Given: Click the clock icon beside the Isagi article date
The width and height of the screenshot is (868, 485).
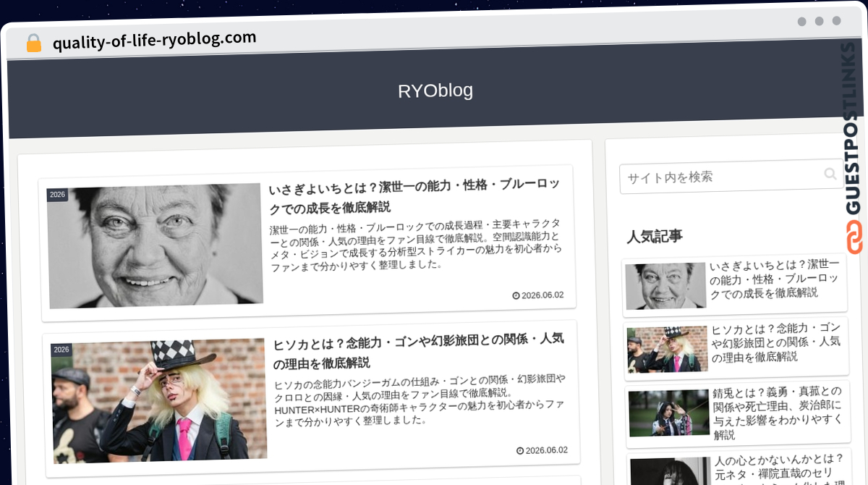Looking at the screenshot, I should tap(516, 295).
